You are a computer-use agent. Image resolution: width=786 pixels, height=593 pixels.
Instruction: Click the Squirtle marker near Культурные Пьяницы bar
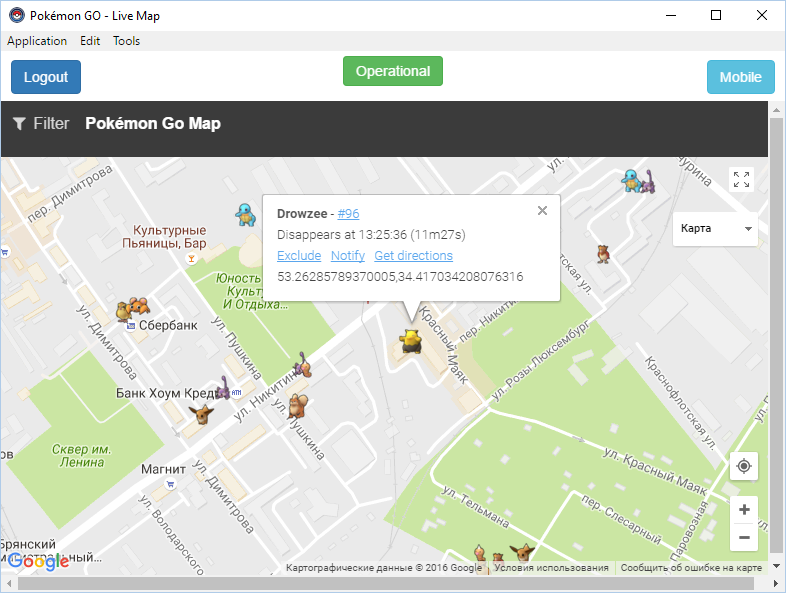pyautogui.click(x=246, y=215)
